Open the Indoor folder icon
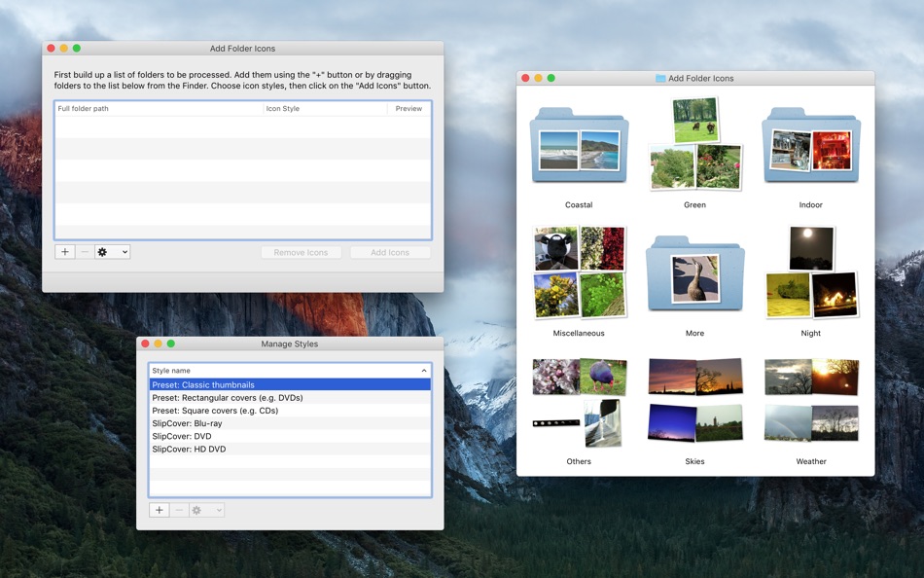 (x=811, y=148)
